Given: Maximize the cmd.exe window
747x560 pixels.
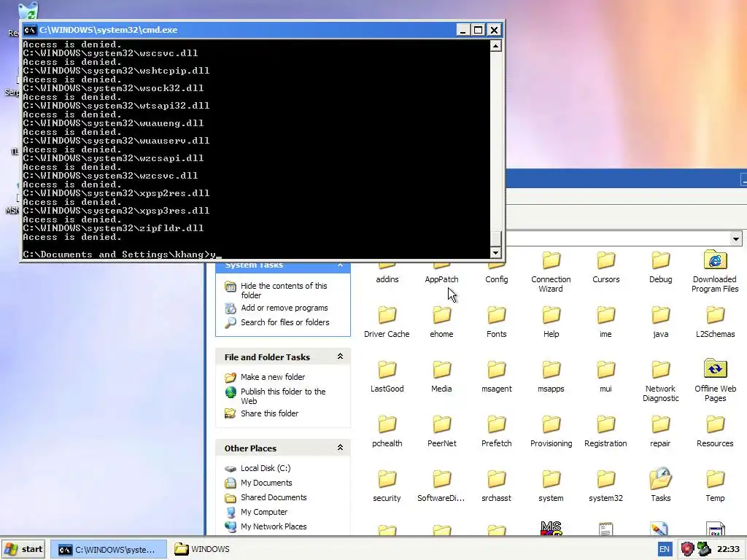Looking at the screenshot, I should (479, 30).
